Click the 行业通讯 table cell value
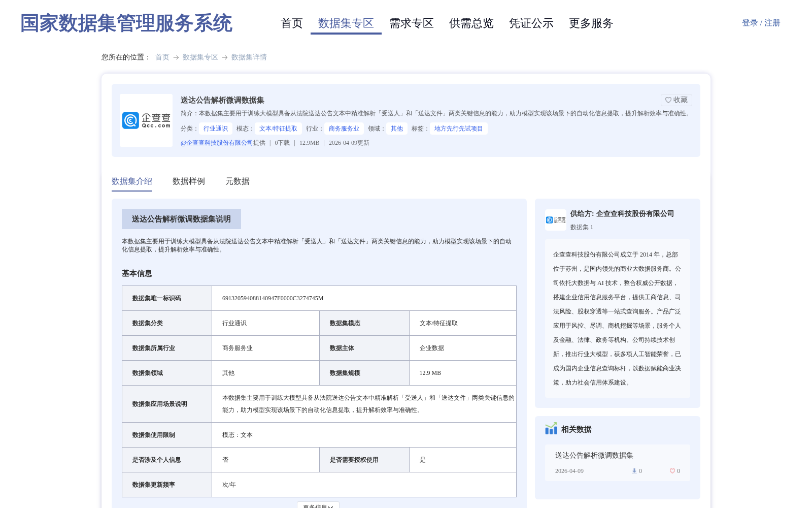This screenshot has width=812, height=508. pyautogui.click(x=234, y=323)
